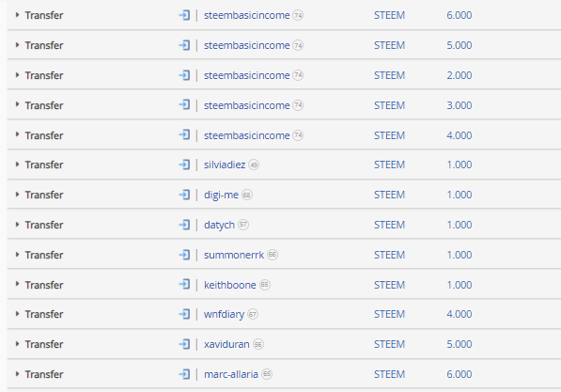561x392 pixels.
Task: Open the keithboone account link
Action: 230,285
